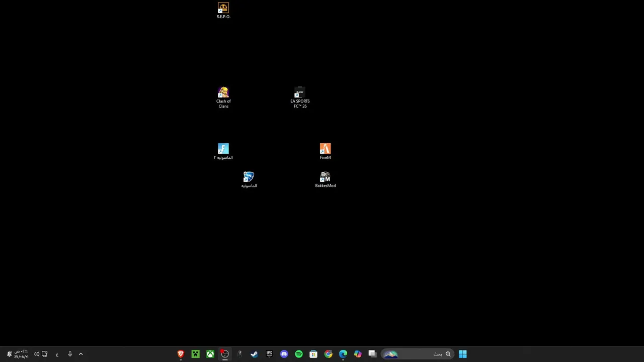Click the microphone tray icon
This screenshot has width=644, height=362.
pyautogui.click(x=70, y=354)
